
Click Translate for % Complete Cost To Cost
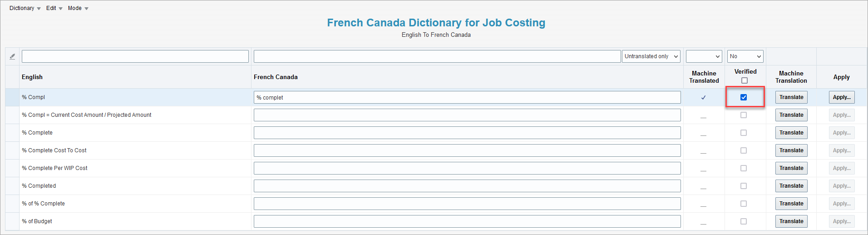click(x=791, y=150)
